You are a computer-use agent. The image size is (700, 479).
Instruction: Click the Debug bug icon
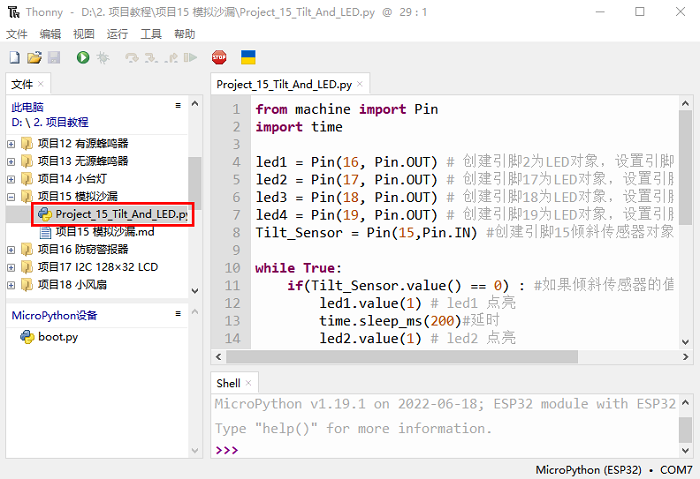tap(103, 58)
